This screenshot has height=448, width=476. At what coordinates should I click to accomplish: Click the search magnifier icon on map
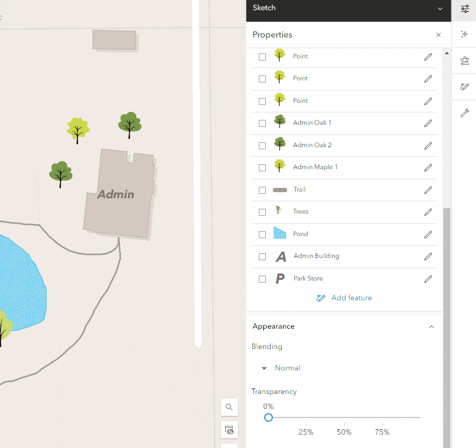[x=229, y=407]
